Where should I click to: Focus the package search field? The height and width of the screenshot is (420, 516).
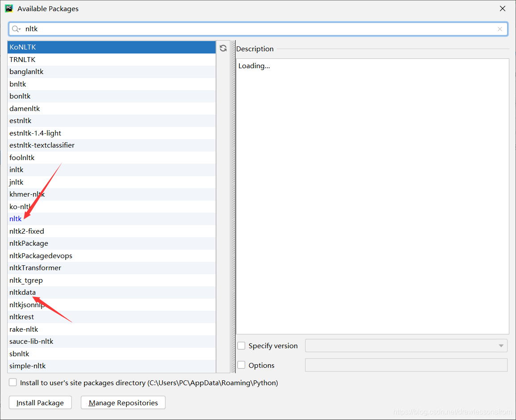coord(258,29)
